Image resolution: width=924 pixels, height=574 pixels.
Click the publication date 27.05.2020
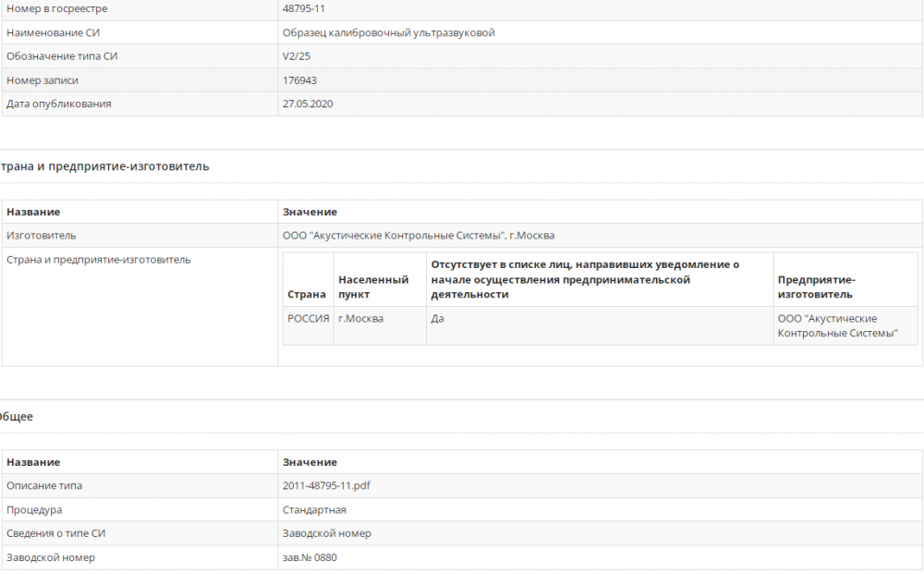308,104
